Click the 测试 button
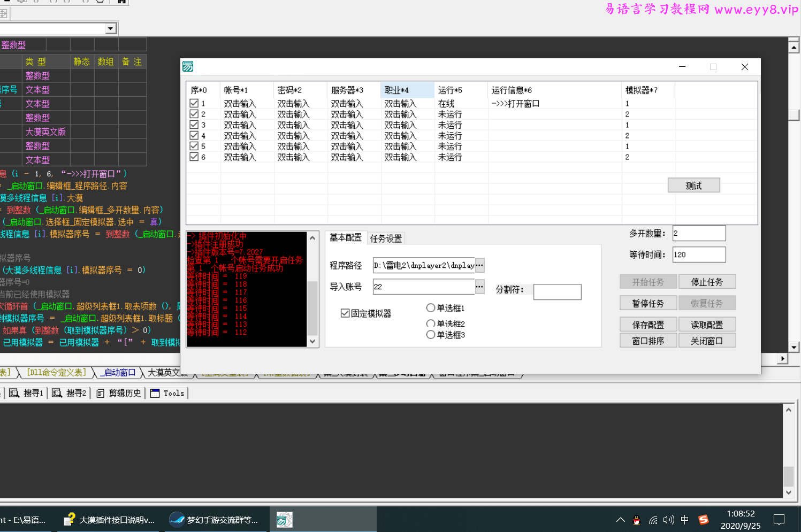 693,186
